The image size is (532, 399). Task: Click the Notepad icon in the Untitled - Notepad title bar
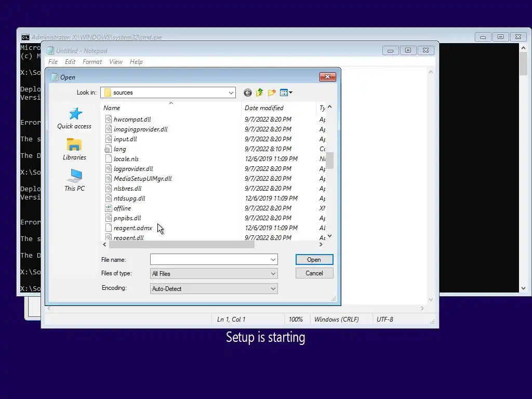point(50,50)
